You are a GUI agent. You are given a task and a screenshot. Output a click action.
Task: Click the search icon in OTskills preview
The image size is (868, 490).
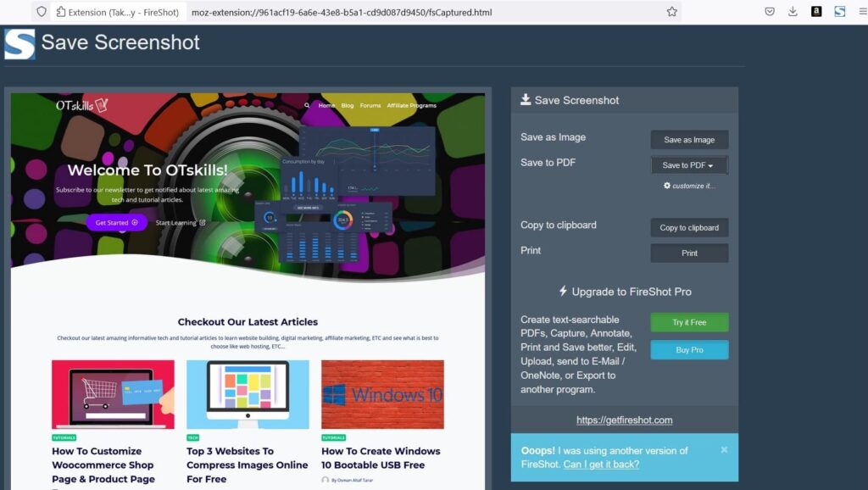tap(307, 105)
